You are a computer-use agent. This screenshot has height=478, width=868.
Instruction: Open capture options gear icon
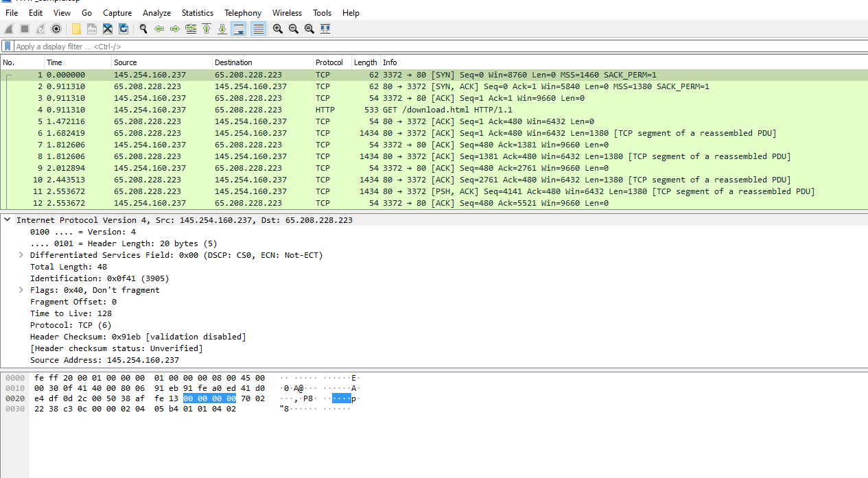point(56,29)
